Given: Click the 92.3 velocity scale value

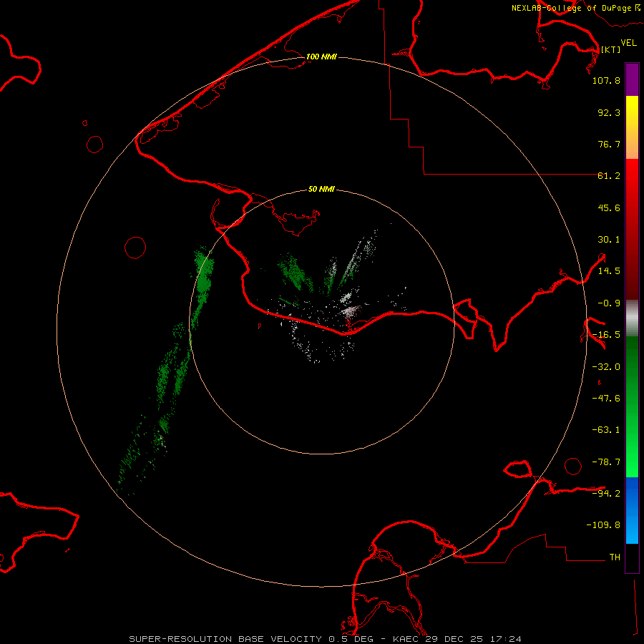Looking at the screenshot, I should point(609,112).
